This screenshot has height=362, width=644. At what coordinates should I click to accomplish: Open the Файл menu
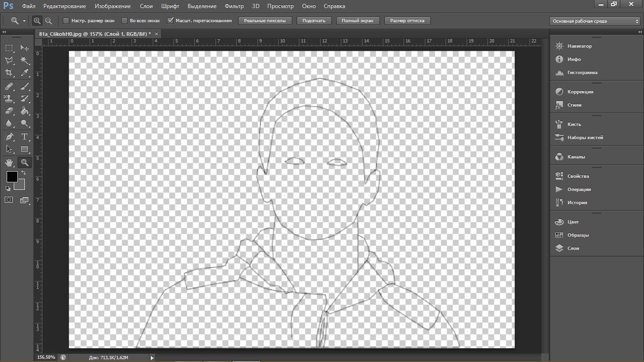click(x=29, y=6)
